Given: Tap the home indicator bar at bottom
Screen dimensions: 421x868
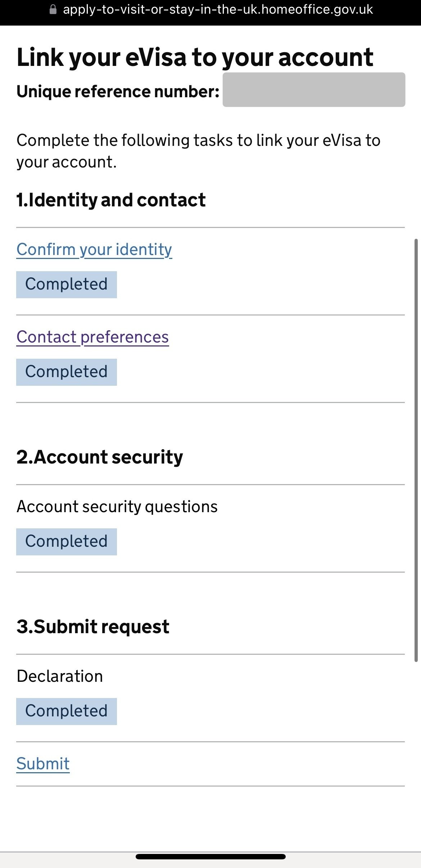Looking at the screenshot, I should click(210, 856).
